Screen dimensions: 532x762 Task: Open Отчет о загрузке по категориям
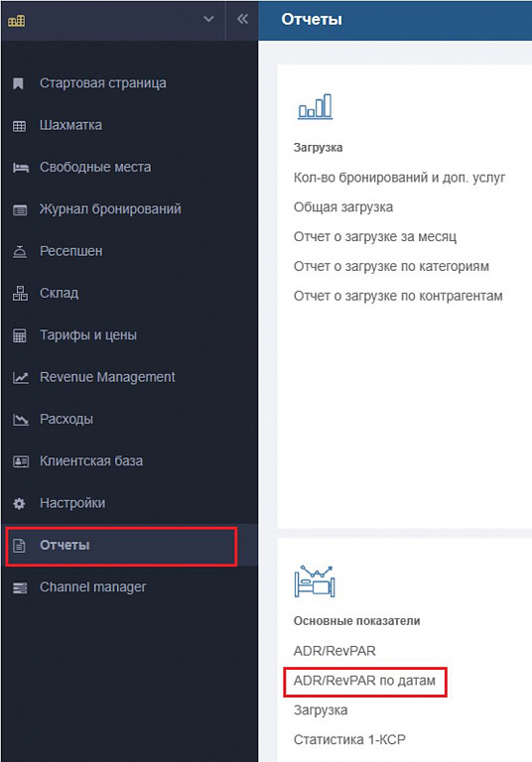tap(391, 266)
